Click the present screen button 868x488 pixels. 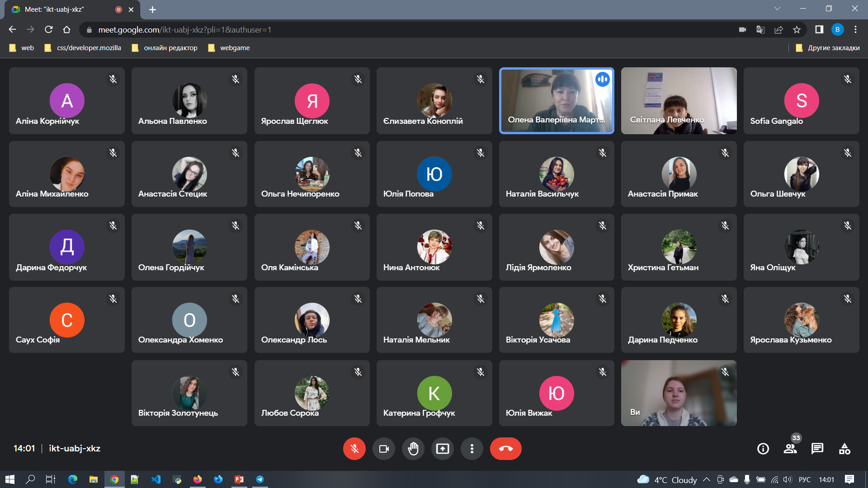pyautogui.click(x=442, y=449)
